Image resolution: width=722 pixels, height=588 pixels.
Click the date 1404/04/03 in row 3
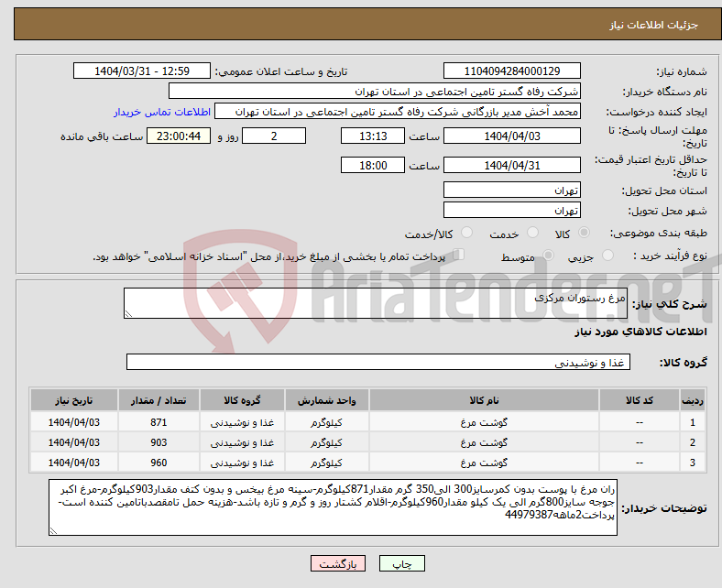coord(73,463)
